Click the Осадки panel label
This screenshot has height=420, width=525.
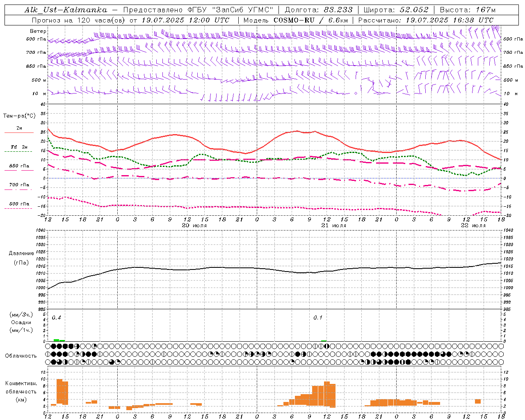click(x=21, y=322)
